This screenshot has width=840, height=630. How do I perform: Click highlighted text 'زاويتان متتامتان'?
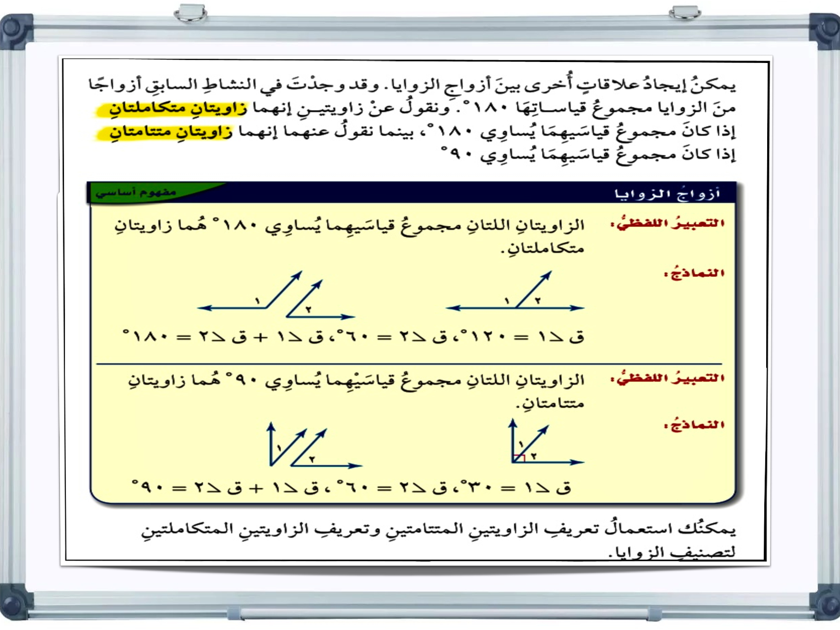point(170,132)
